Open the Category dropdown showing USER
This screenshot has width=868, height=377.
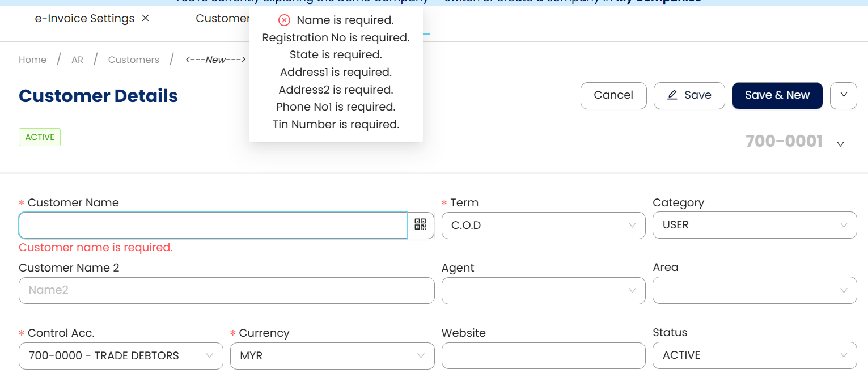754,226
